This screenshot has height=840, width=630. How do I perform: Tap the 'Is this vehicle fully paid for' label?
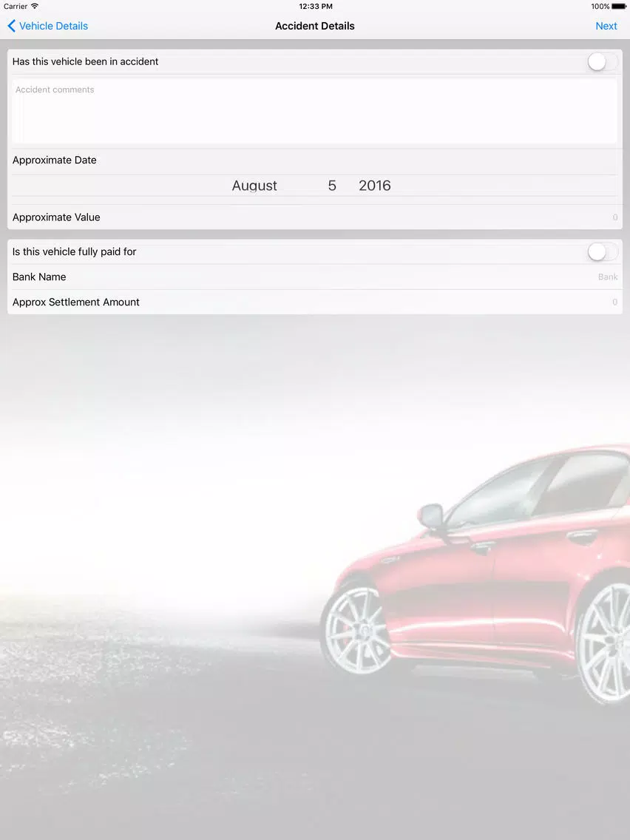tap(74, 252)
